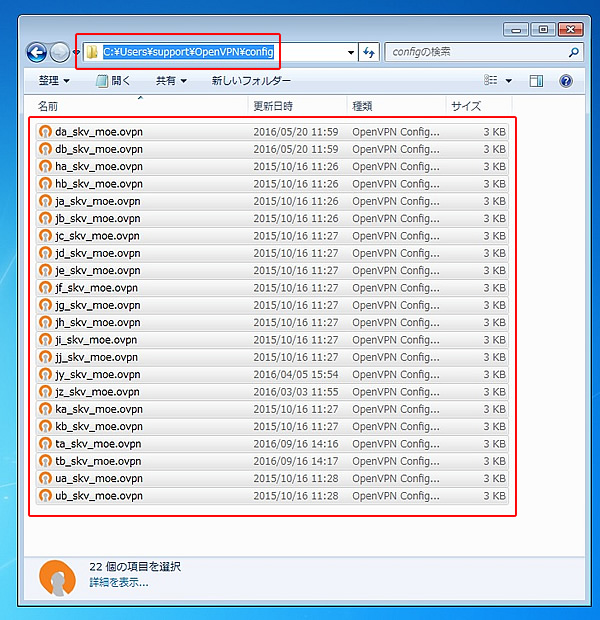This screenshot has height=620, width=600.
Task: Click the 新しいフォルダー button
Action: [251, 81]
